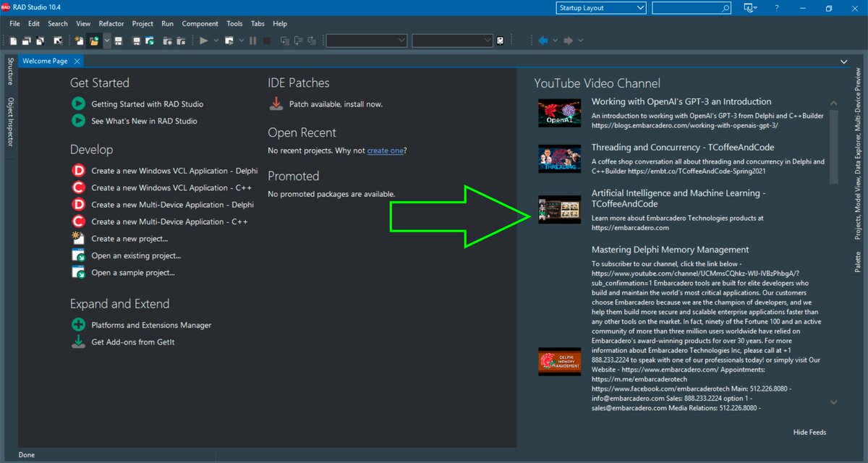868x463 pixels.
Task: Open Projects, Model View, Data Explorer side tab
Action: (858, 154)
